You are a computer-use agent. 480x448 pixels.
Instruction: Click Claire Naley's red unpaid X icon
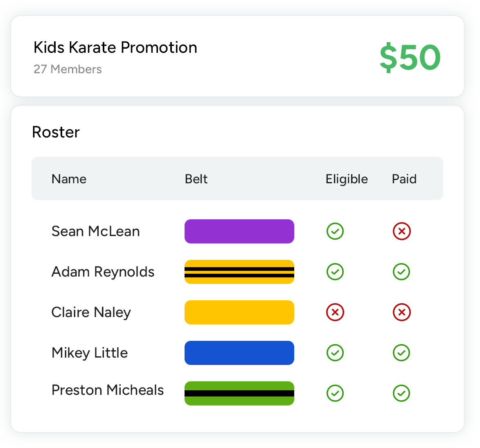[401, 312]
